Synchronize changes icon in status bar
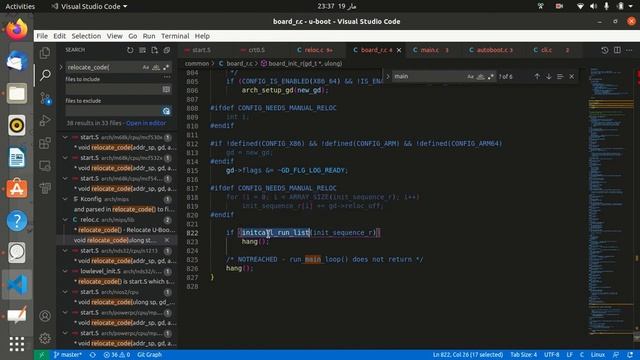640x360 pixels. tap(93, 355)
